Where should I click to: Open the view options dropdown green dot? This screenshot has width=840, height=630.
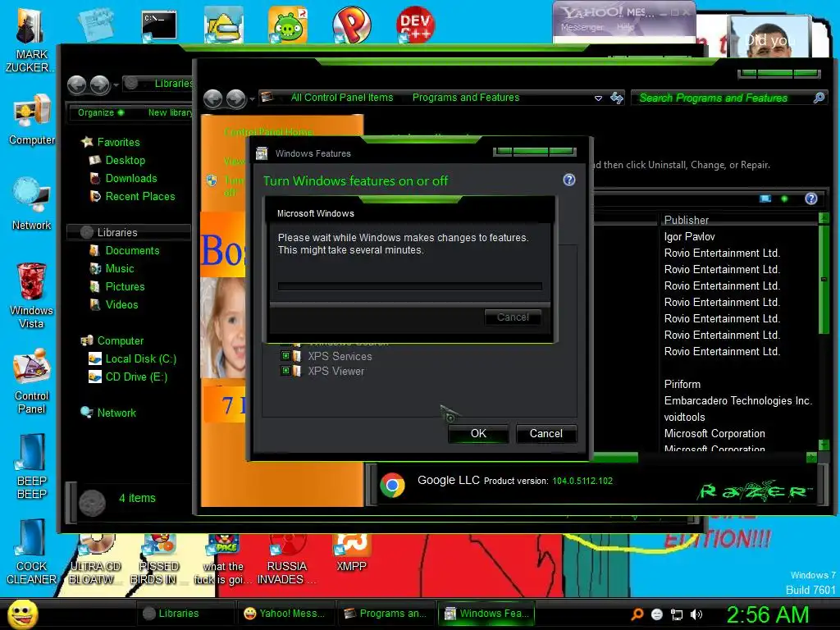click(784, 199)
